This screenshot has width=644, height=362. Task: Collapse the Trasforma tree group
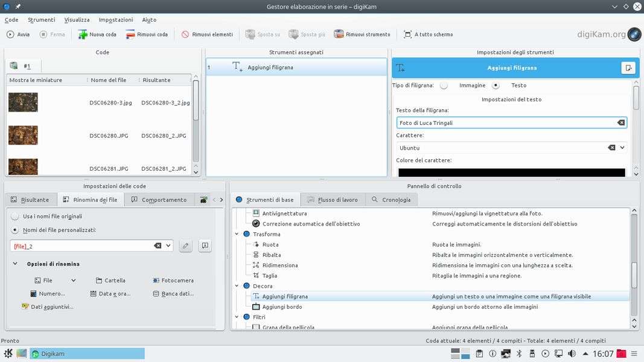click(x=237, y=234)
